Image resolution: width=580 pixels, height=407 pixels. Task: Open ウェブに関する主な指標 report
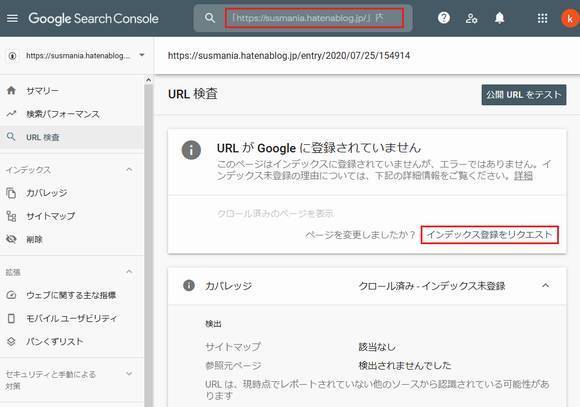point(71,295)
